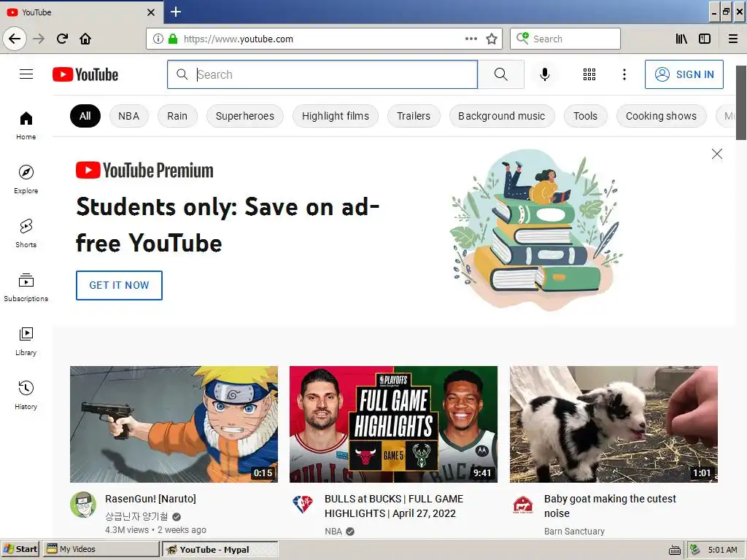
Task: Select the All filter chip
Action: pos(85,116)
